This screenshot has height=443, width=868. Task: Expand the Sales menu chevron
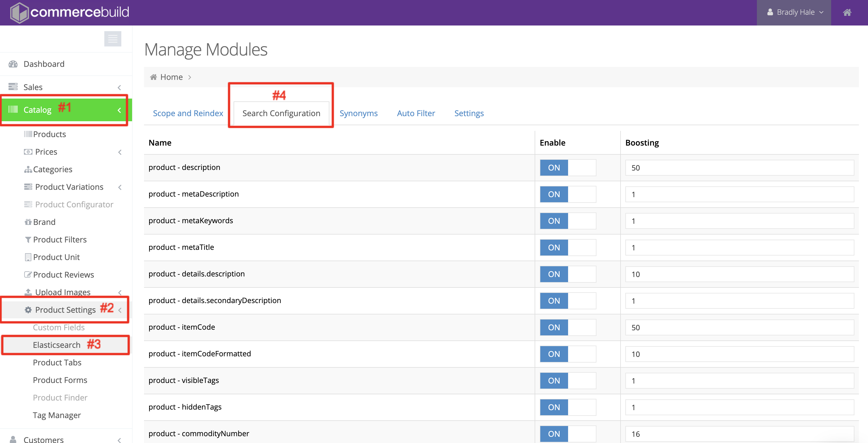[x=119, y=88]
